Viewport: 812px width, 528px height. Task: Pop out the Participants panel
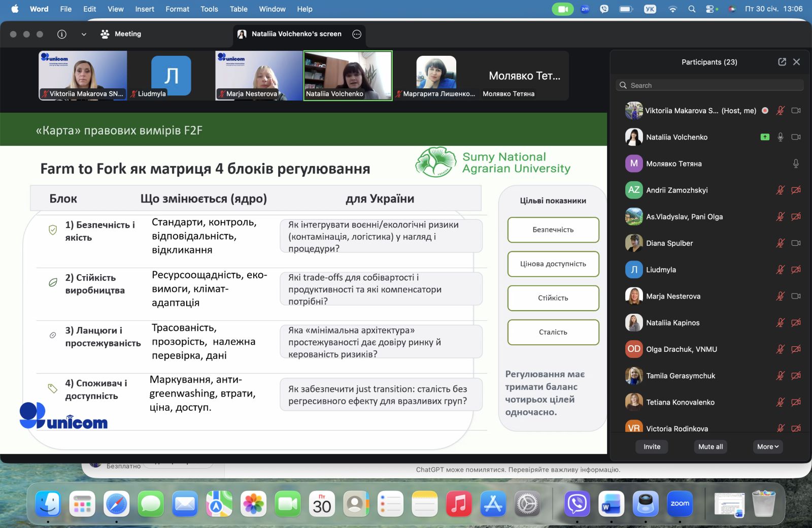(x=782, y=62)
